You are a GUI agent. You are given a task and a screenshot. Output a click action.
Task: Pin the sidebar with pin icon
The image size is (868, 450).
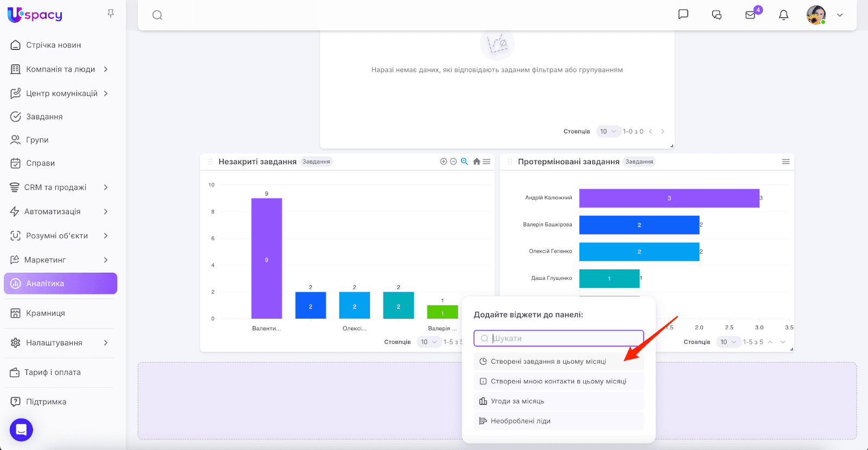tap(111, 14)
